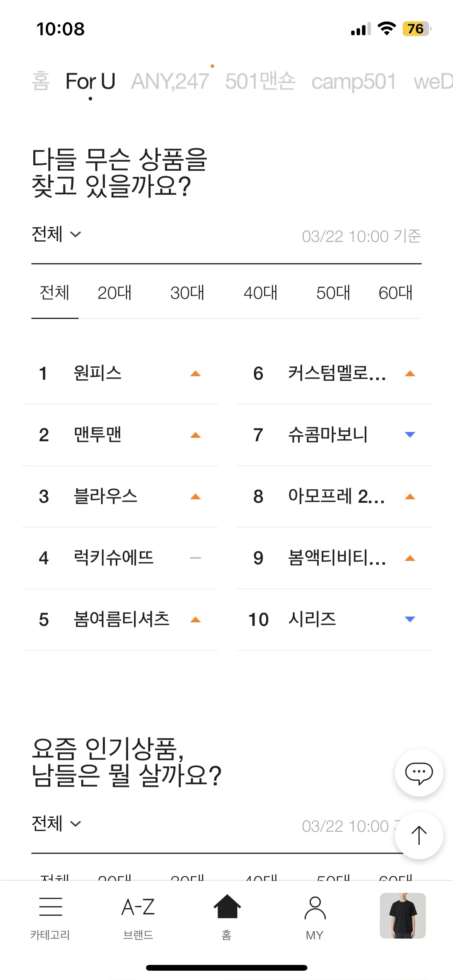Expand the 전체 dropdown under 요즘 인기상품
This screenshot has width=453, height=980.
click(57, 824)
